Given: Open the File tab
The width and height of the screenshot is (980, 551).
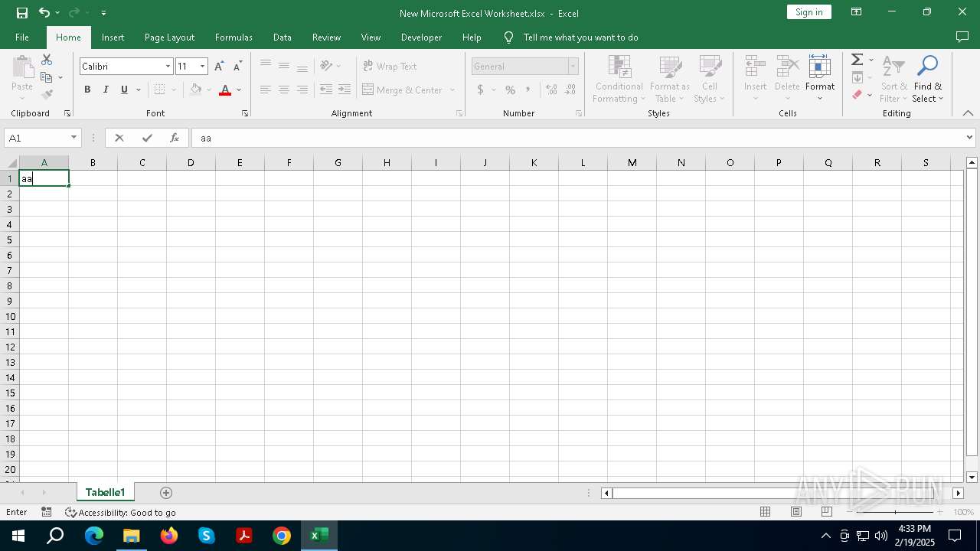Looking at the screenshot, I should 22,37.
